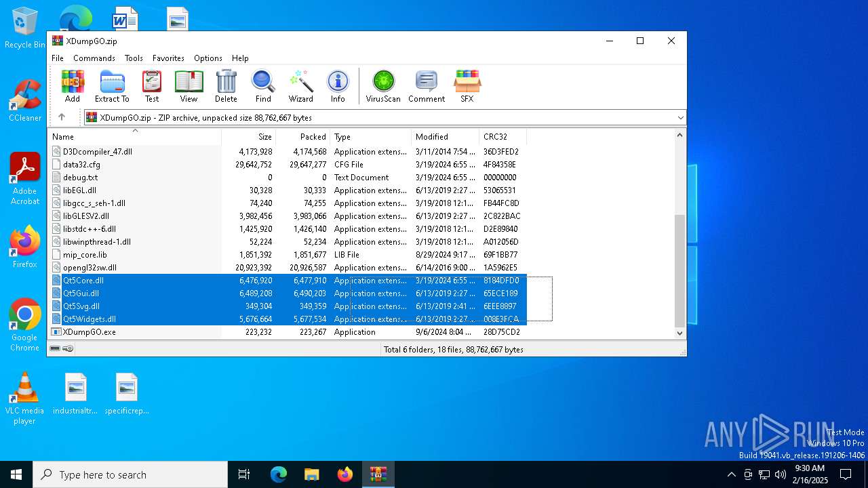Screen dimensions: 868x488
Task: Click the disk icon in status bar
Action: 55,348
